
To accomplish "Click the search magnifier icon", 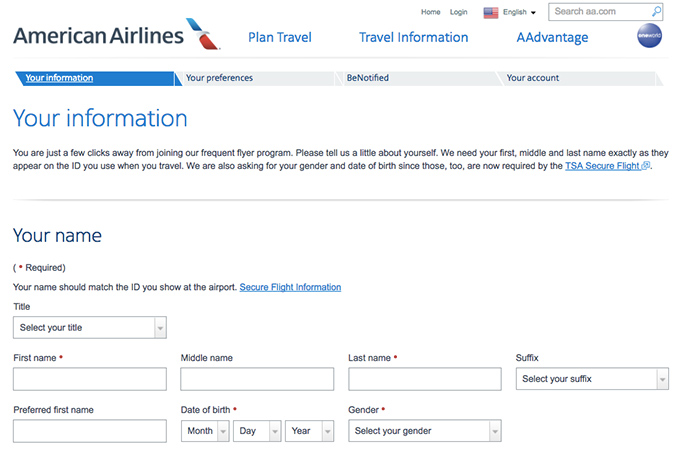I will (x=657, y=12).
